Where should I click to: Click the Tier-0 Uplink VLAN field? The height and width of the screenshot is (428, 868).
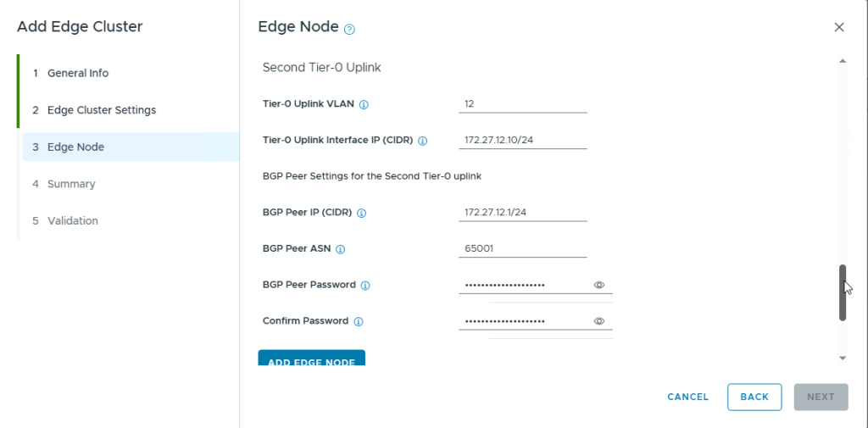point(522,104)
